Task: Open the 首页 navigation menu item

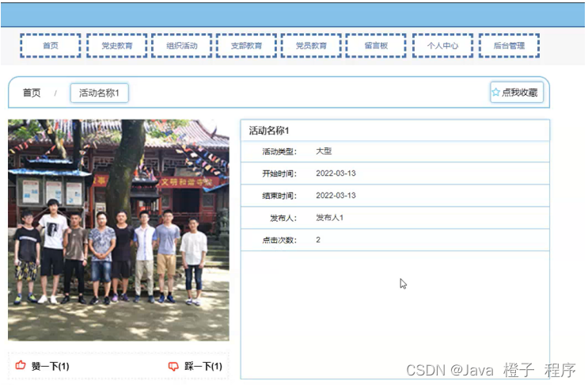Action: [x=50, y=45]
